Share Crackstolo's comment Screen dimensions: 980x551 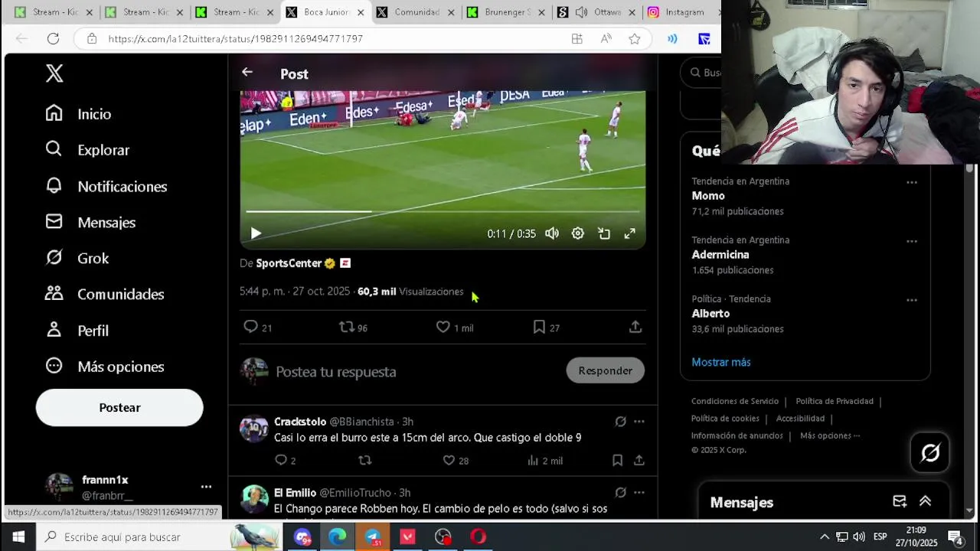639,460
